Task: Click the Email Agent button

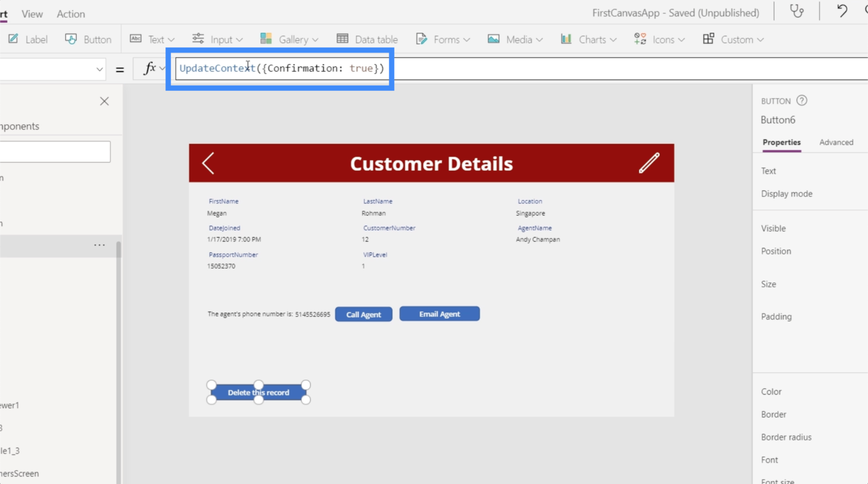Action: pos(440,314)
